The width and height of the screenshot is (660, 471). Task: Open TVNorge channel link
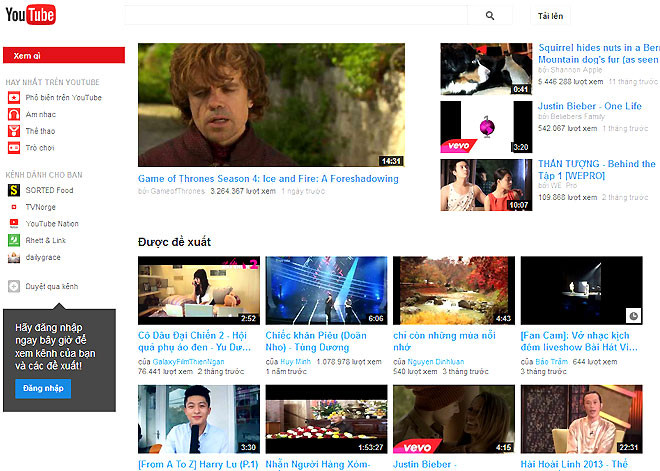tap(40, 207)
